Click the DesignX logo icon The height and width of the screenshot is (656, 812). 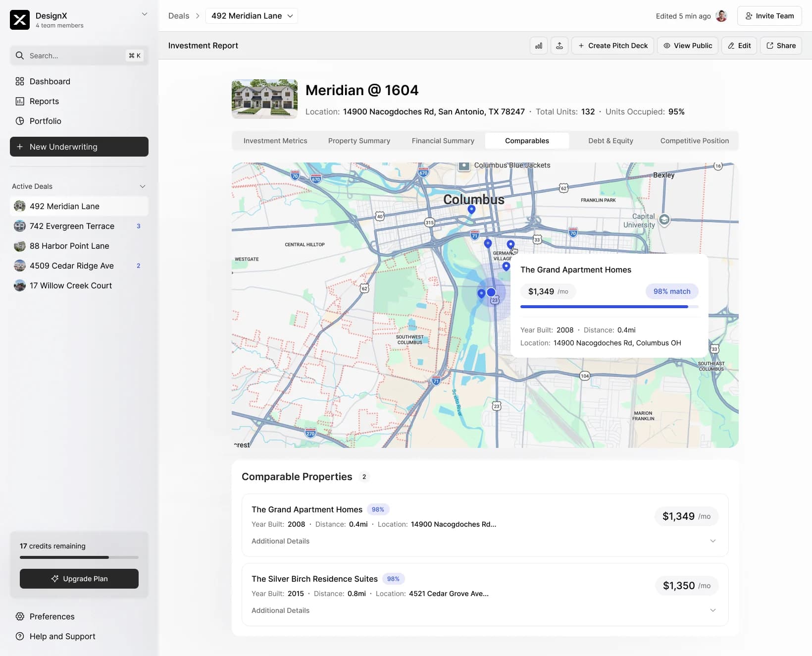click(20, 20)
